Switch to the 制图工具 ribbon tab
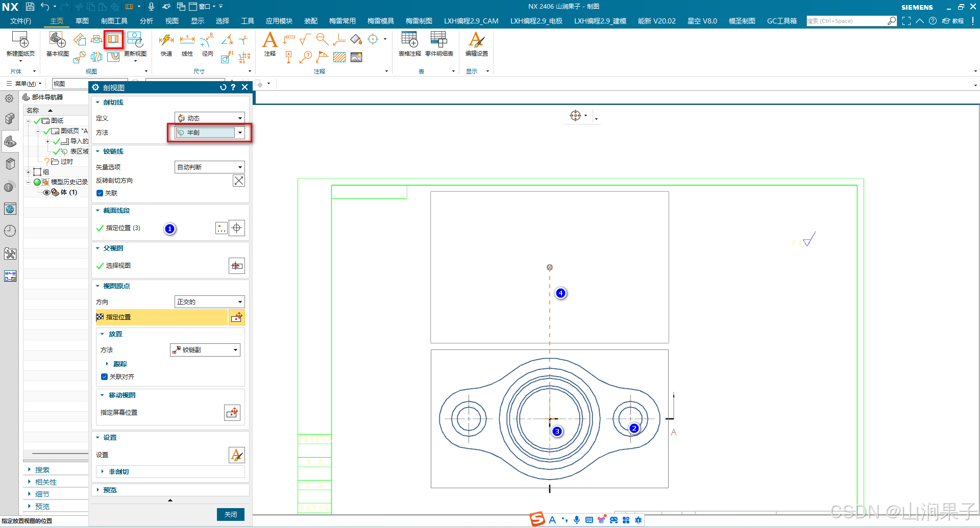 click(114, 21)
